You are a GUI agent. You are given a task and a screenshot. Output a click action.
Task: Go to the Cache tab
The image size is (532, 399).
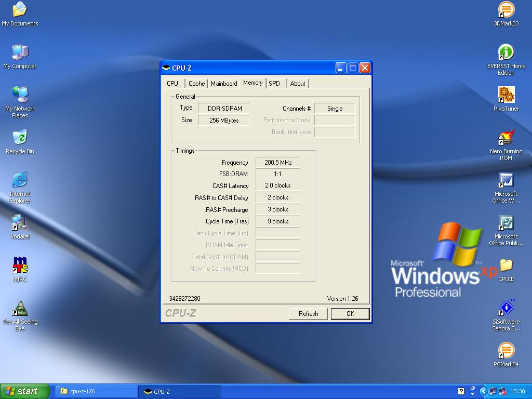click(x=196, y=84)
